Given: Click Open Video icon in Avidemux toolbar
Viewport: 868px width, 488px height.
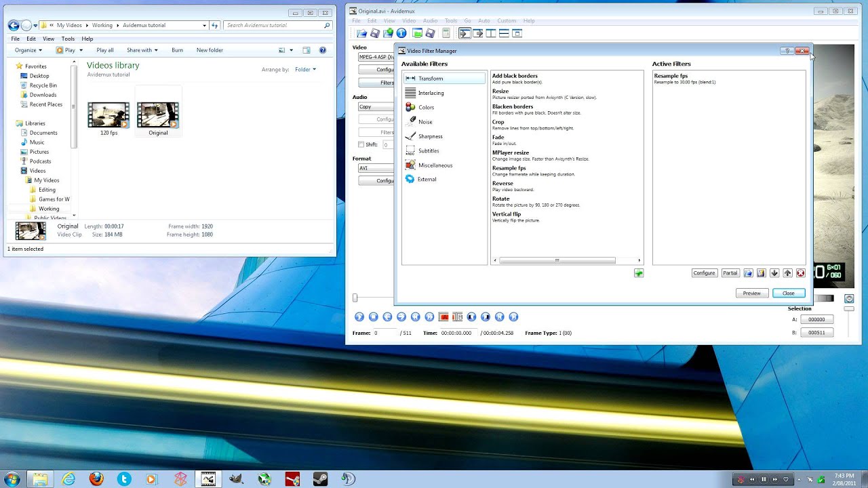Looking at the screenshot, I should coord(361,33).
